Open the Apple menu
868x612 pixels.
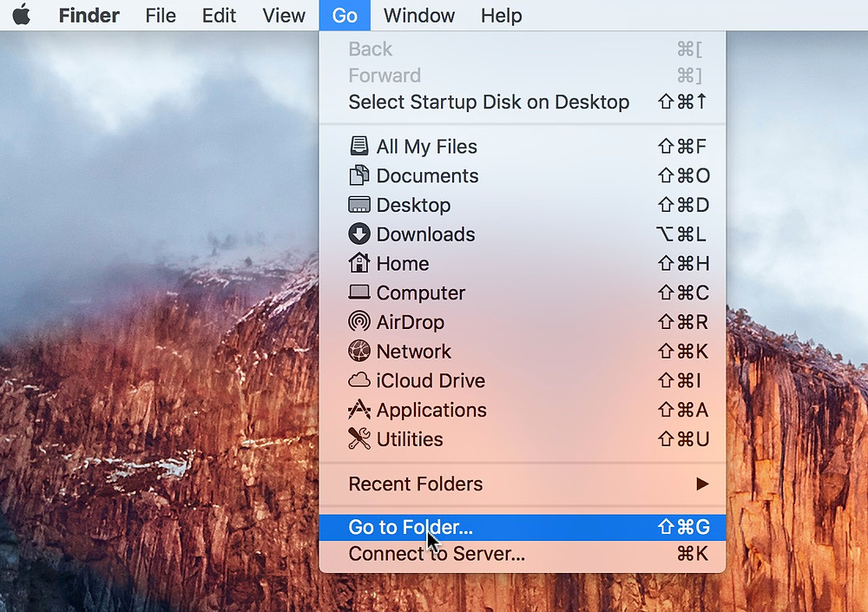click(22, 15)
